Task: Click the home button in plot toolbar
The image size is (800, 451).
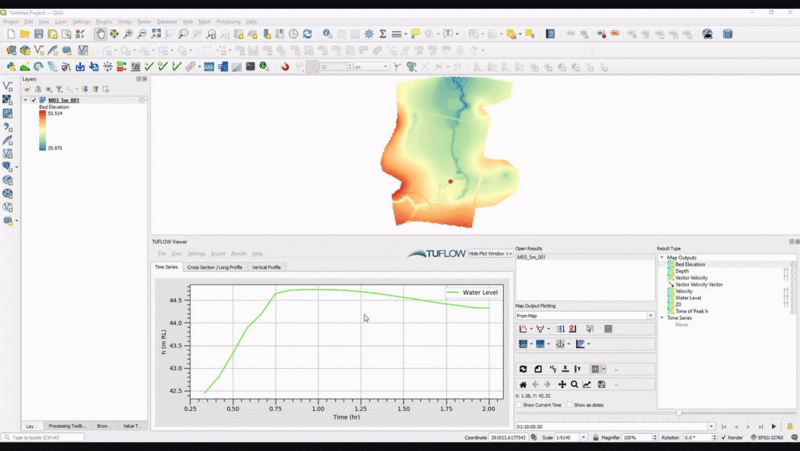Action: [x=522, y=384]
